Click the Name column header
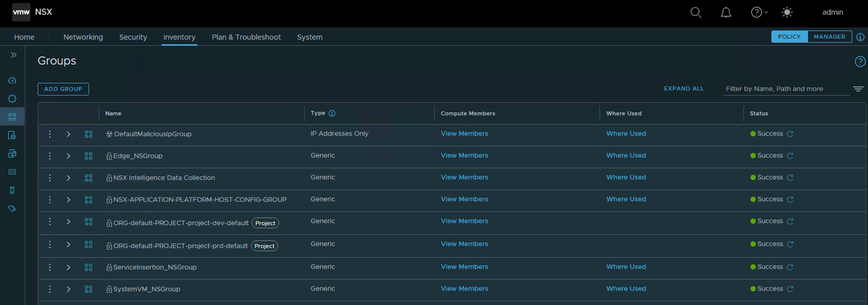The height and width of the screenshot is (305, 868). (113, 114)
